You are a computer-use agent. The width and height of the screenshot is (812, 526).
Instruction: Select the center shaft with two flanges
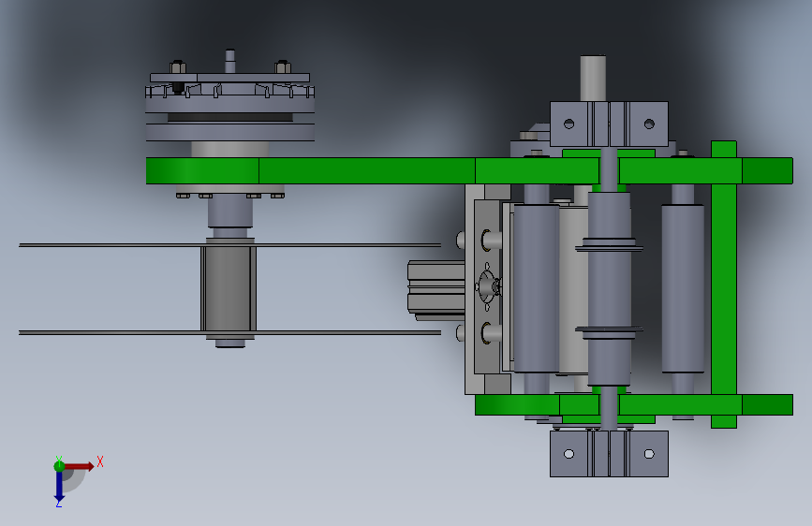[x=609, y=289]
